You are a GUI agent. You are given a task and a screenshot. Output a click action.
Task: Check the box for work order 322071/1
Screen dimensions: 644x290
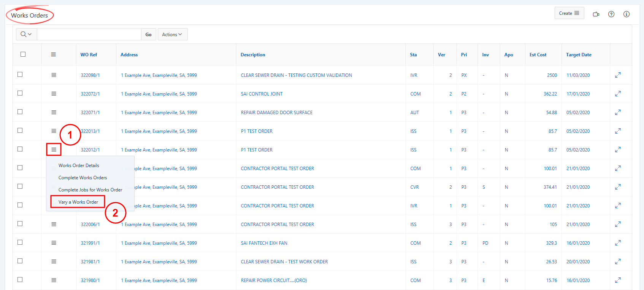[20, 112]
